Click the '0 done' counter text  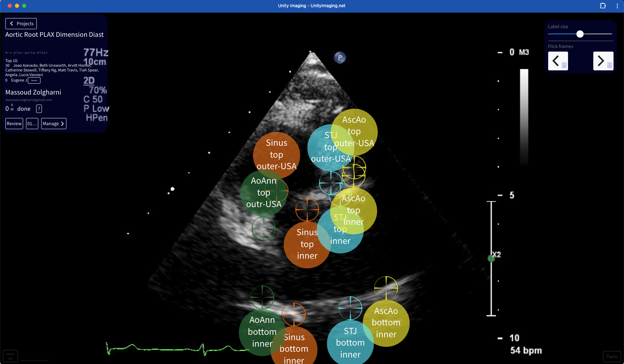[x=18, y=109]
